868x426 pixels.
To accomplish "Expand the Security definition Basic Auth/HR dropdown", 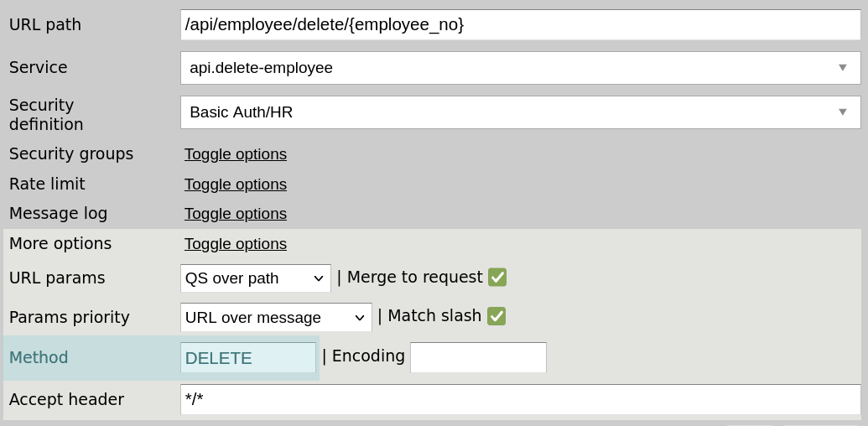I will (520, 112).
